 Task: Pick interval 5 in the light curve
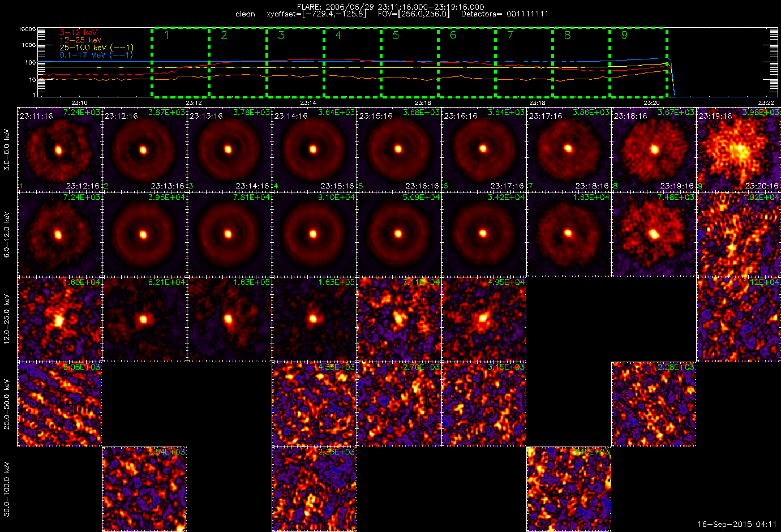(409, 62)
